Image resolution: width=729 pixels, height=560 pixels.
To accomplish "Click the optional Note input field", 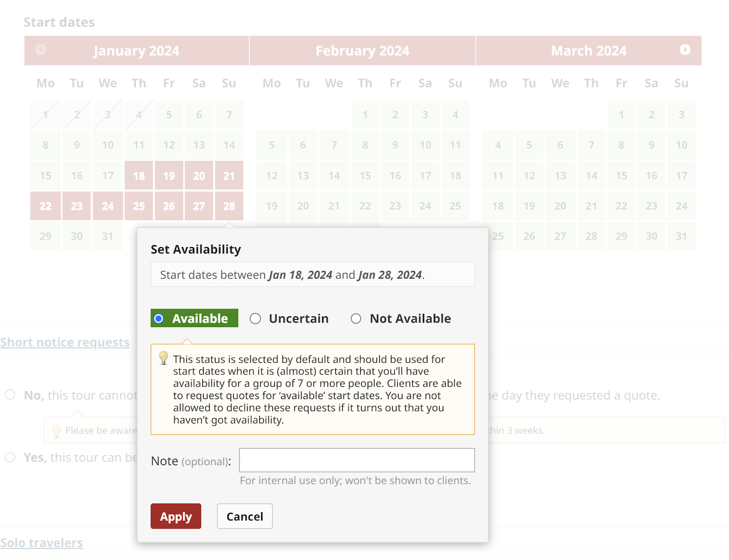I will [x=356, y=460].
